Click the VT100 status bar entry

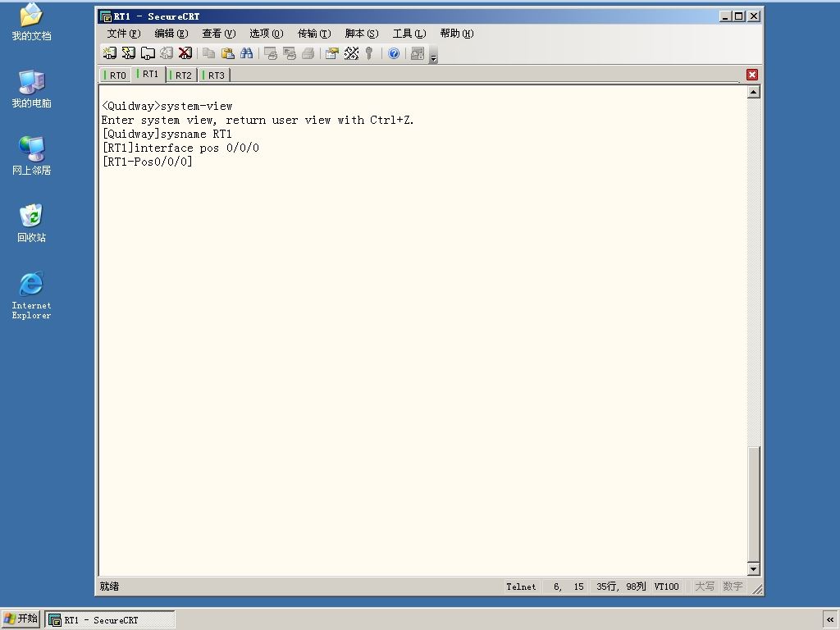tap(666, 587)
